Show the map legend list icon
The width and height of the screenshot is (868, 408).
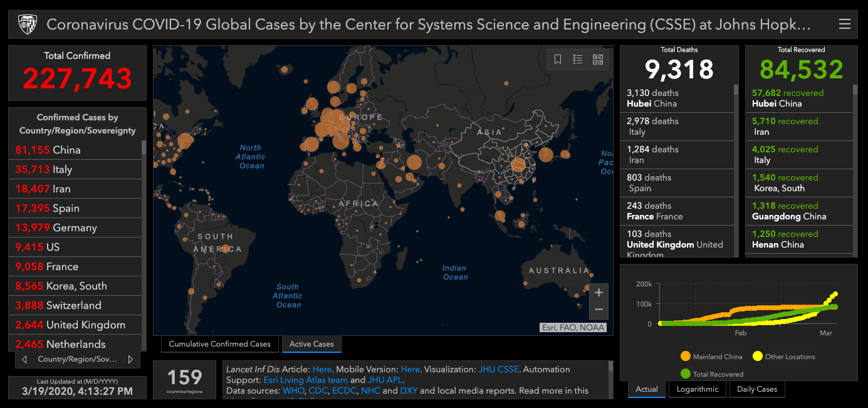tap(578, 60)
